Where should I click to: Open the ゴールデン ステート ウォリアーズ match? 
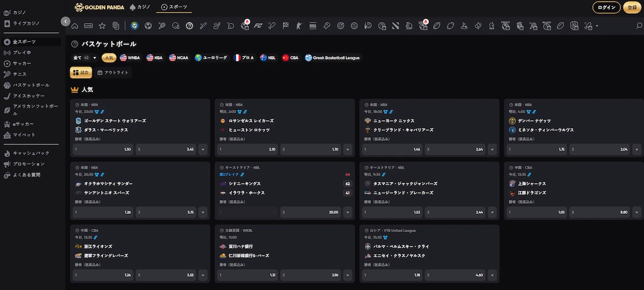pyautogui.click(x=115, y=121)
